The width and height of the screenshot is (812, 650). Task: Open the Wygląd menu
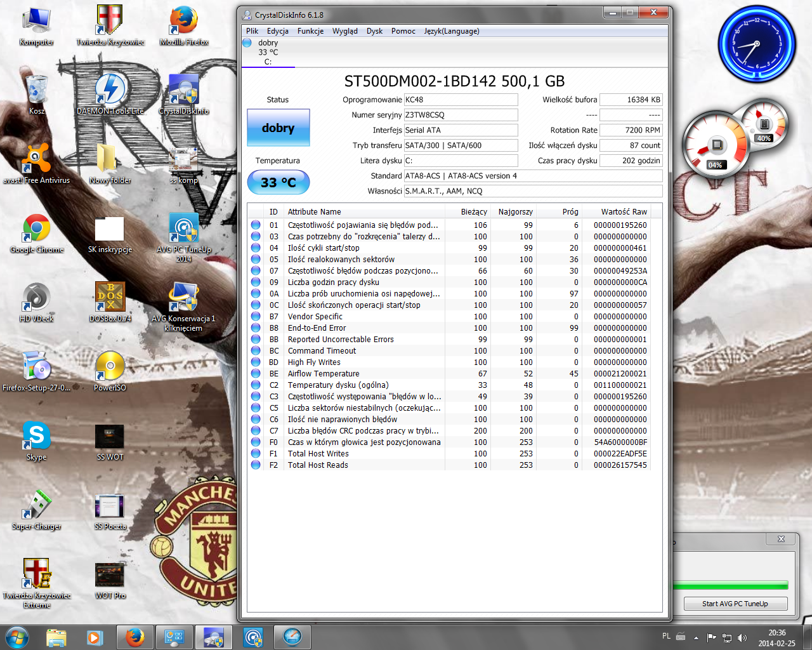(345, 31)
